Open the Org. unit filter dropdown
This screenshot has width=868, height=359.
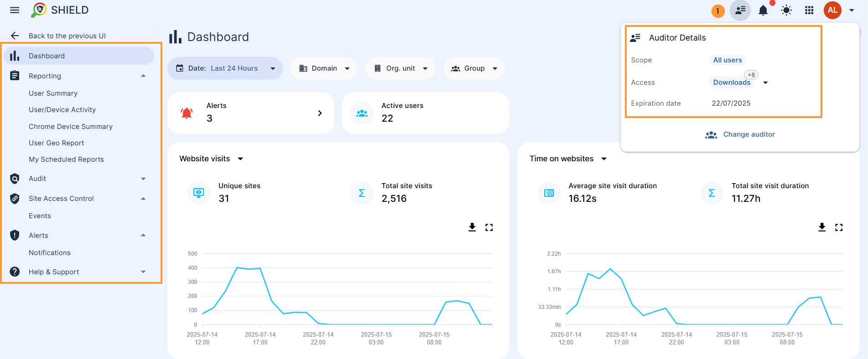point(400,68)
